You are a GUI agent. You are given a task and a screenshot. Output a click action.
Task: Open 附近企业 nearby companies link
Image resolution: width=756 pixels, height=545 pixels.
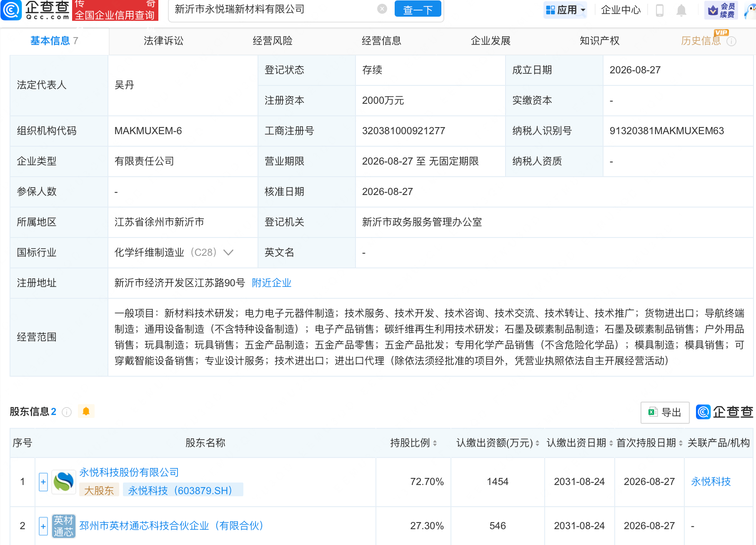tap(272, 283)
